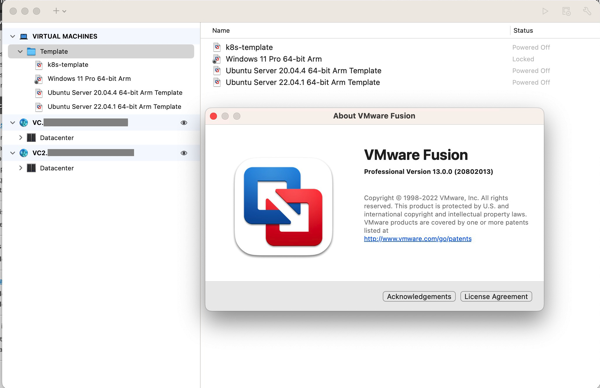Screen dimensions: 600x388
Task: Click the Datacenter icon under VC2. server
Action: pos(31,168)
